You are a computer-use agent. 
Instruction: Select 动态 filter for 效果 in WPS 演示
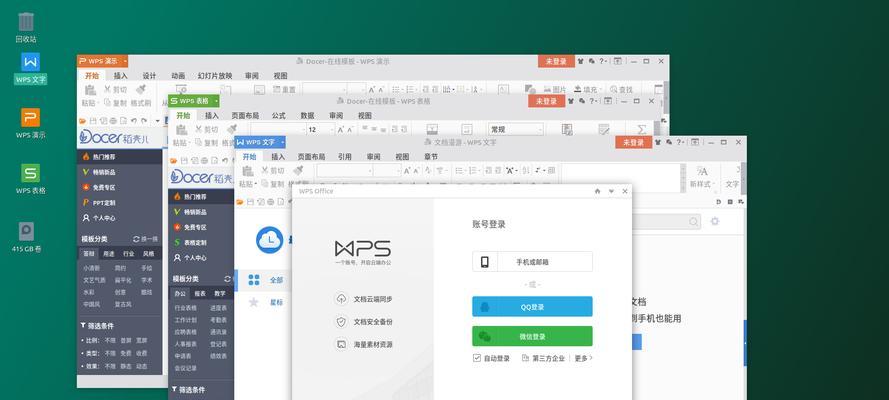[141, 367]
